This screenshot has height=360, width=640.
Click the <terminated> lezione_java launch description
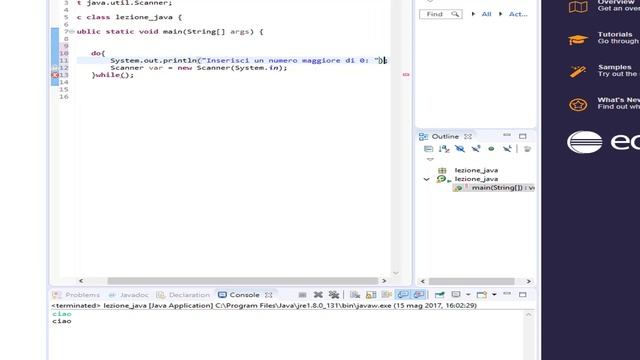pyautogui.click(x=264, y=305)
